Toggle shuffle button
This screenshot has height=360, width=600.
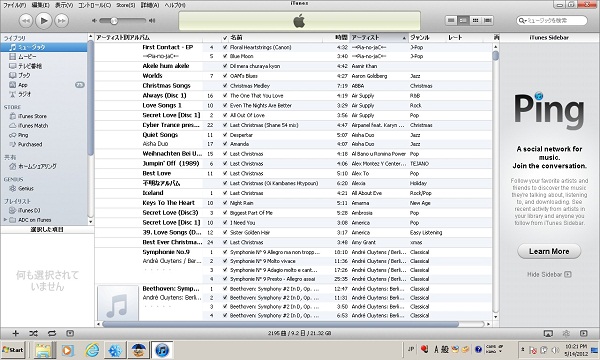tap(34, 334)
